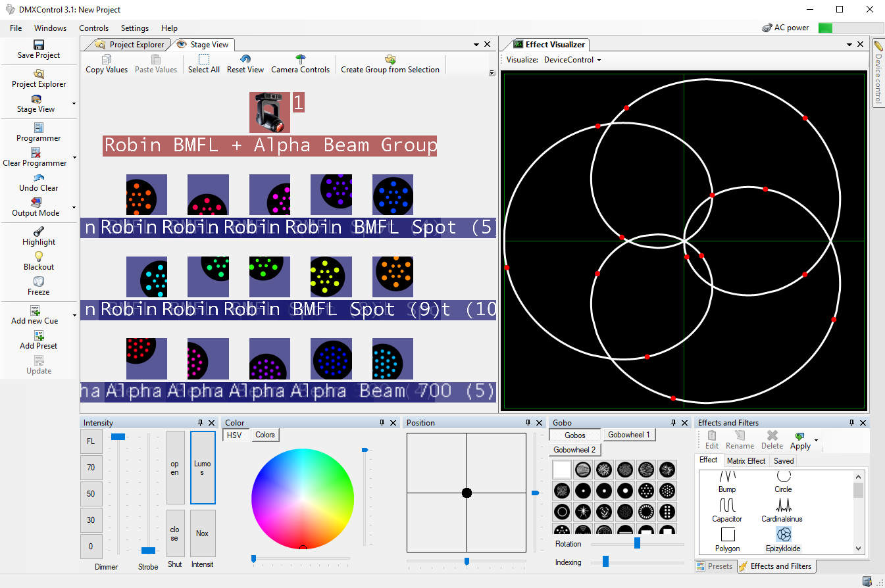Set intensity to 0

[x=91, y=547]
